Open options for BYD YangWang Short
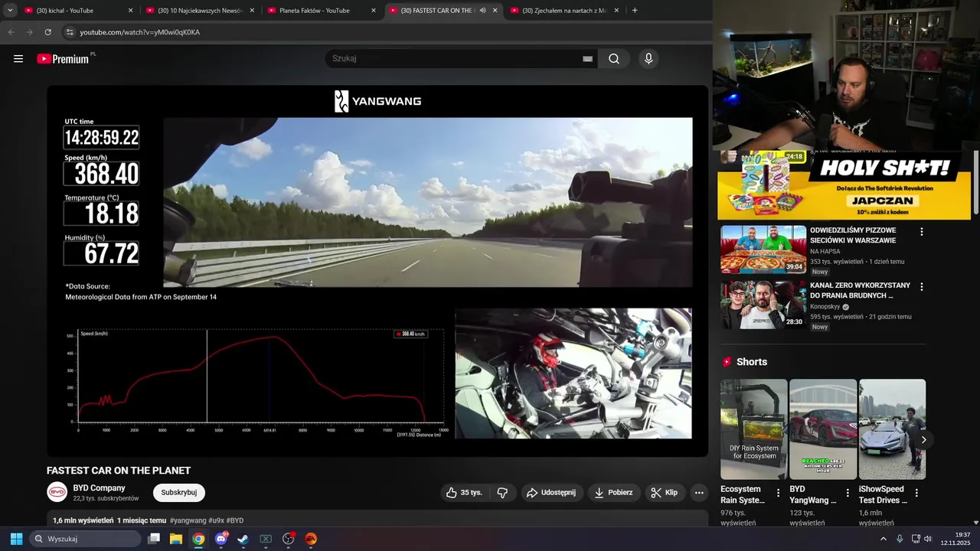Screen dimensions: 980x551 coord(848,493)
